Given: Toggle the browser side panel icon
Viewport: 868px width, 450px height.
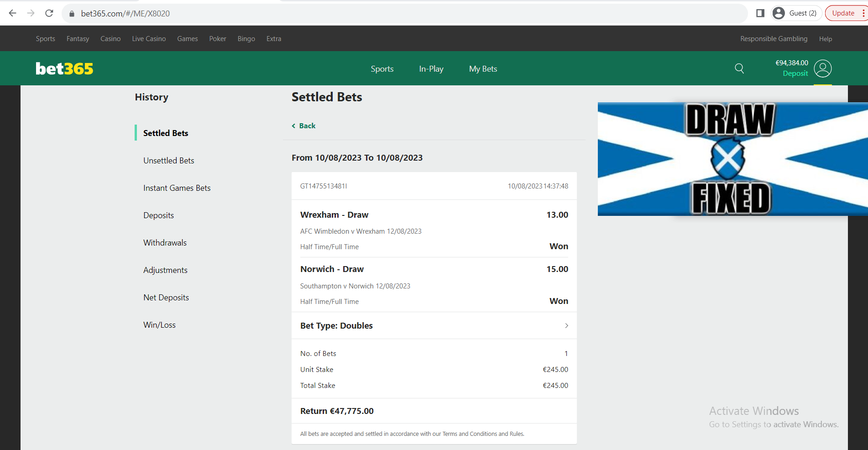Looking at the screenshot, I should tap(760, 13).
